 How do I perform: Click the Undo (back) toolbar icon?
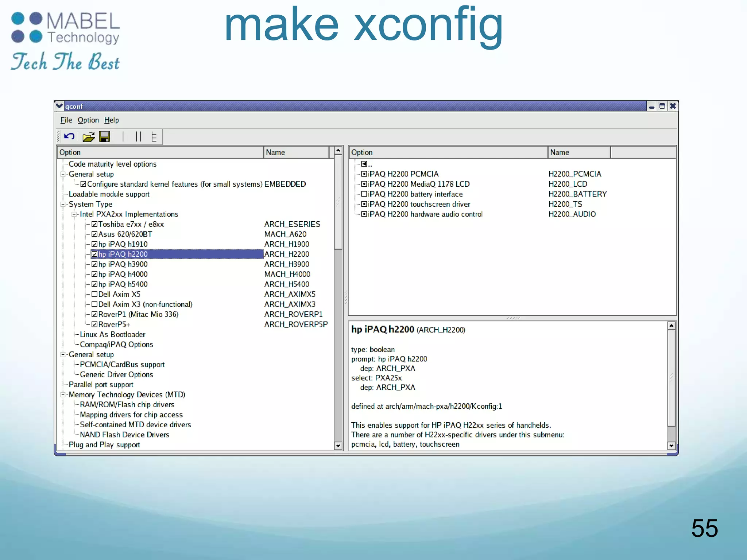pyautogui.click(x=69, y=137)
